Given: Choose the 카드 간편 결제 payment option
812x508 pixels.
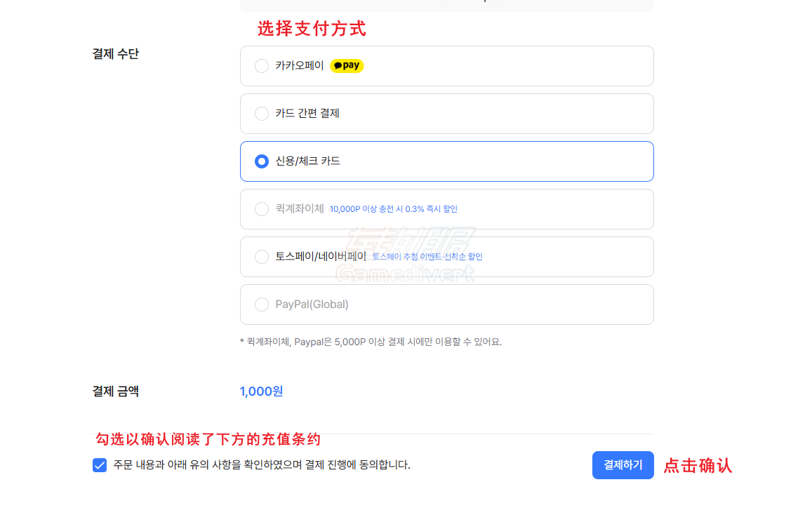Looking at the screenshot, I should 261,113.
